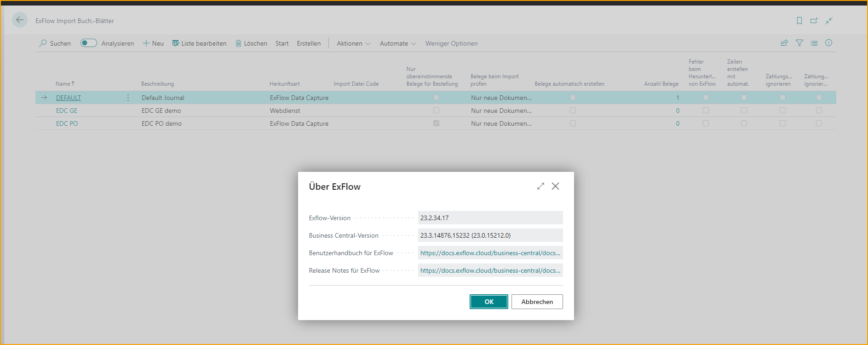Expand the Aktionen dropdown menu
This screenshot has height=345, width=868.
pyautogui.click(x=353, y=43)
